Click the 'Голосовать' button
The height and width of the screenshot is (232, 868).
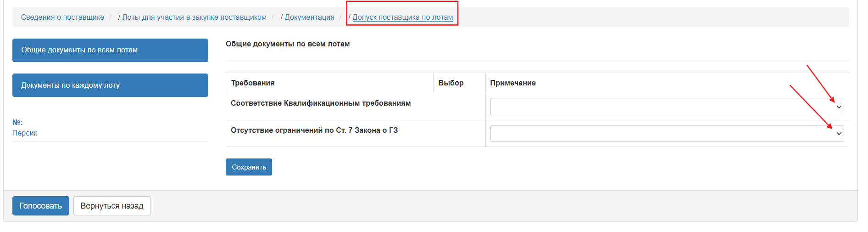(x=41, y=206)
